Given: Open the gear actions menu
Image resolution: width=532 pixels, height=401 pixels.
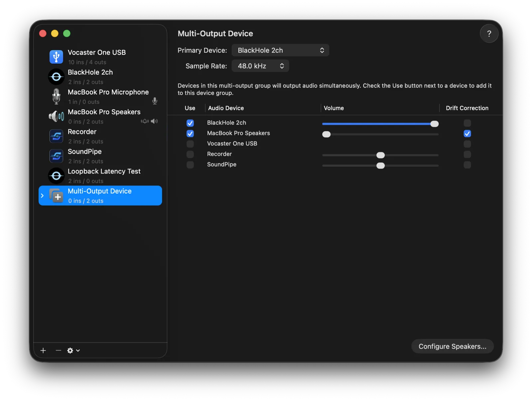Looking at the screenshot, I should click(x=73, y=350).
